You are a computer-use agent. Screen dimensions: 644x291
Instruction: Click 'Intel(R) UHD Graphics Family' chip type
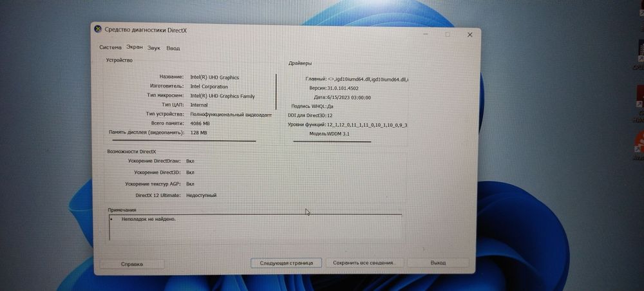click(223, 96)
